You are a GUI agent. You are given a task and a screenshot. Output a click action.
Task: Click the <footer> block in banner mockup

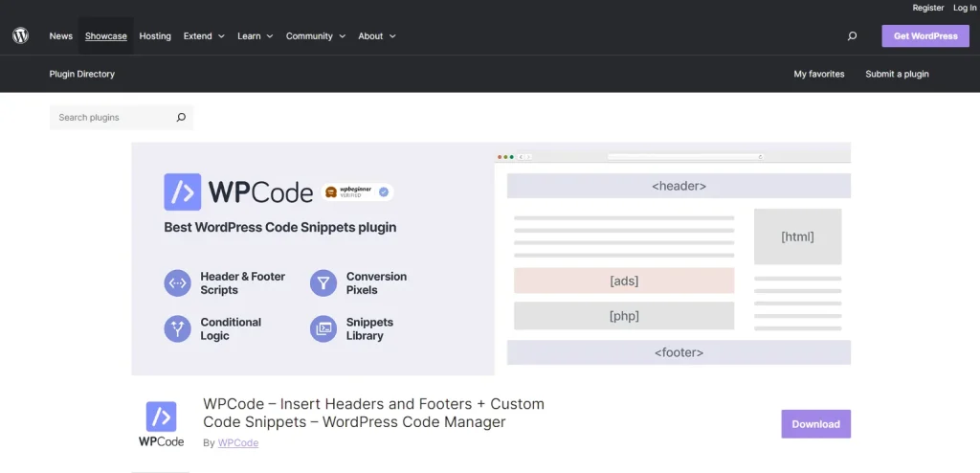tap(679, 352)
